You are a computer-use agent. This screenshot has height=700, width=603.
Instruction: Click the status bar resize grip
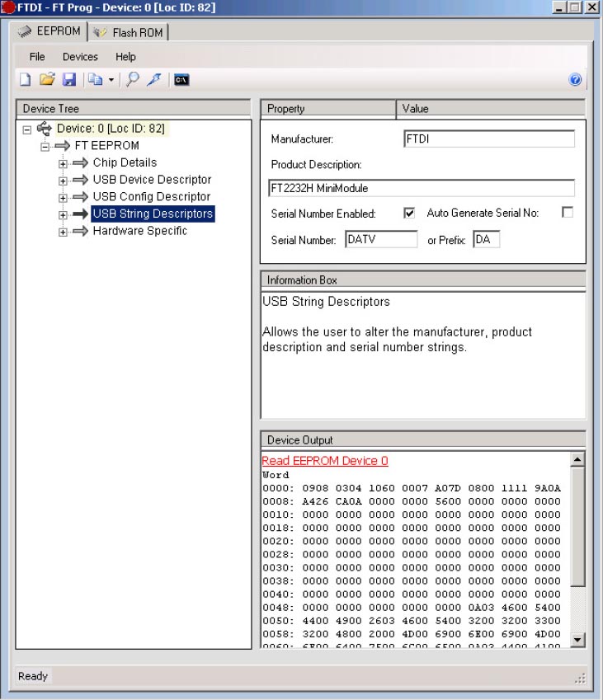[580, 679]
